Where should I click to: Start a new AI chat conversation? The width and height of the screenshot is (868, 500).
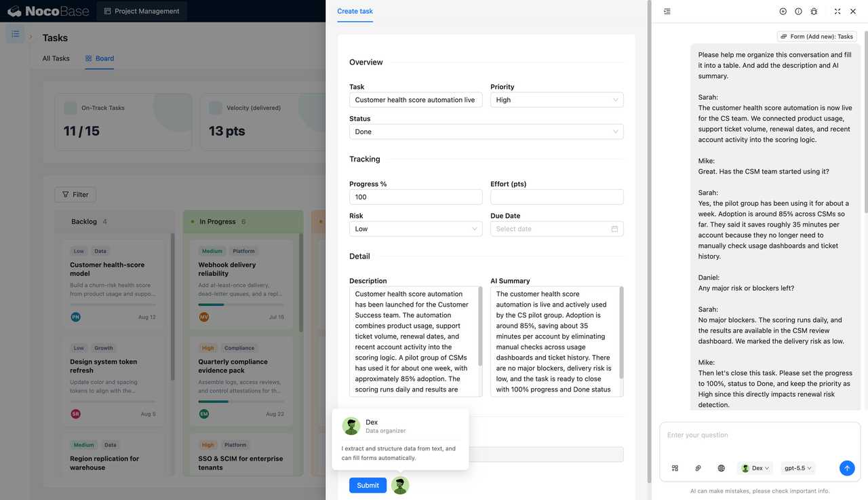point(783,12)
